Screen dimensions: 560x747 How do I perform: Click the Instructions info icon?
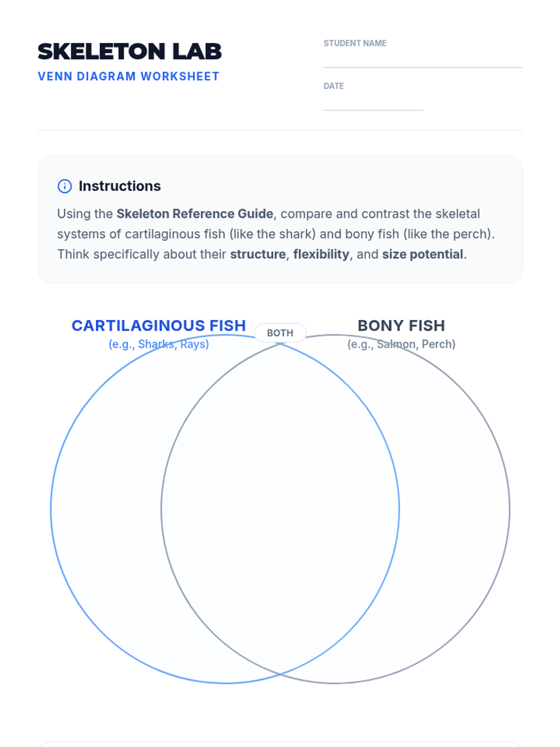[64, 186]
